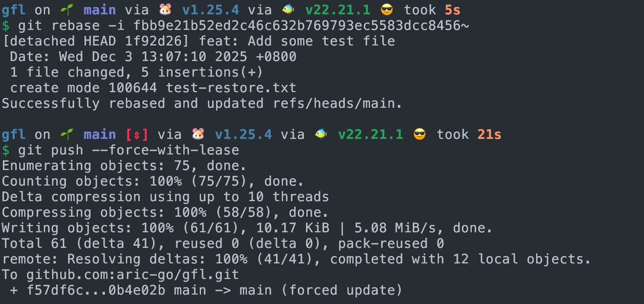This screenshot has width=644, height=304.
Task: Click the green v22.21.1 version in second prompt
Action: (x=370, y=134)
